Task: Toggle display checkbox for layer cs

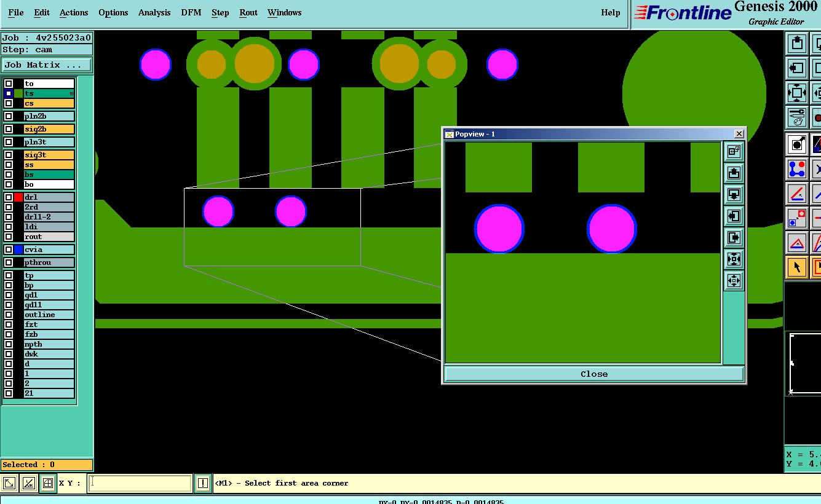Action: coord(9,103)
